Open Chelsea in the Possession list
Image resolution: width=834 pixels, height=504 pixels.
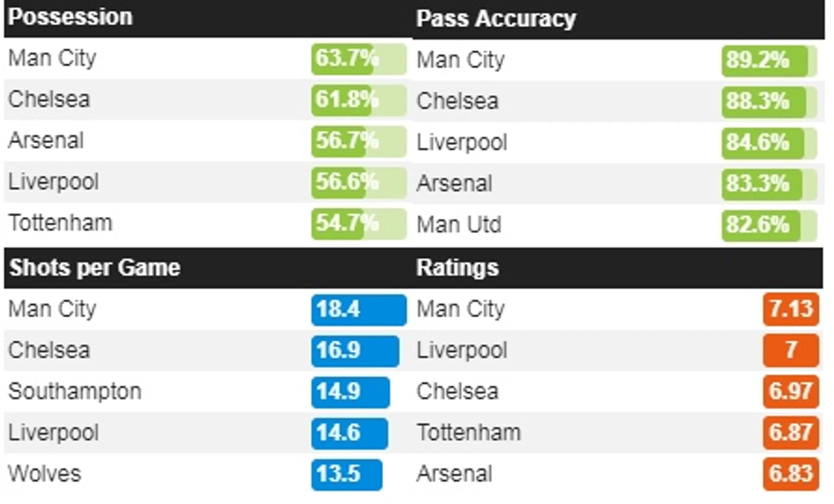click(49, 99)
